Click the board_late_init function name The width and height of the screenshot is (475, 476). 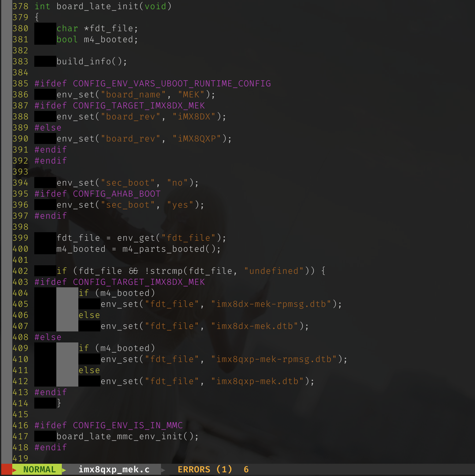point(98,6)
